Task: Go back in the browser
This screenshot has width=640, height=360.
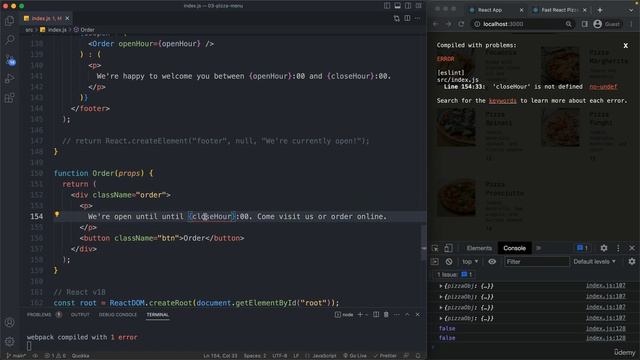Action: point(436,24)
